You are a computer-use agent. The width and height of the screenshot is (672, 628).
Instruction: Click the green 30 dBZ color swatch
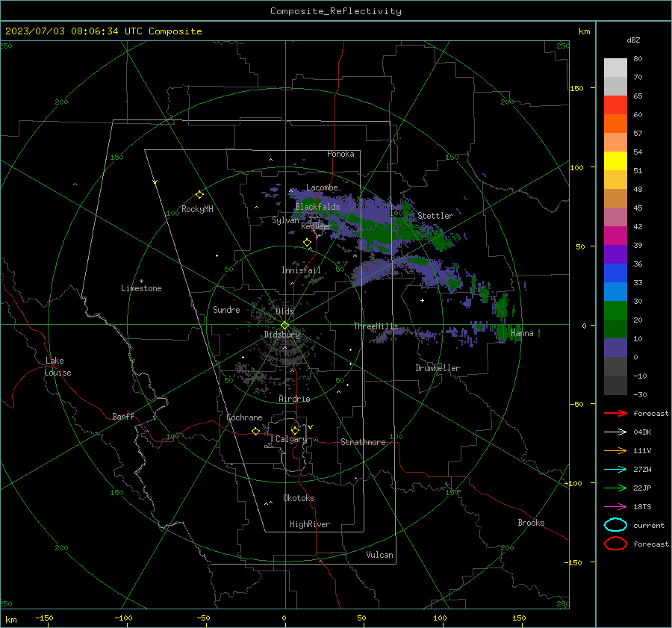coord(615,310)
